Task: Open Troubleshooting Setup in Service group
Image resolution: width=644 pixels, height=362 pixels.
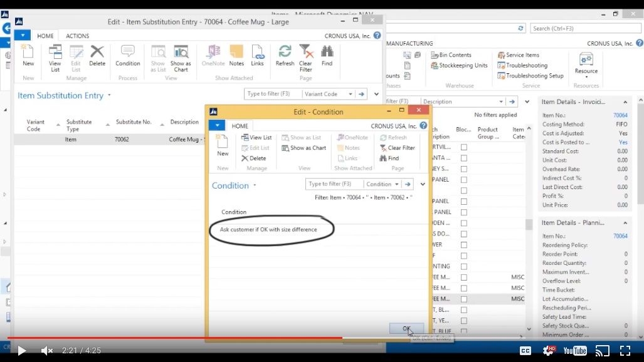Action: coord(531,76)
